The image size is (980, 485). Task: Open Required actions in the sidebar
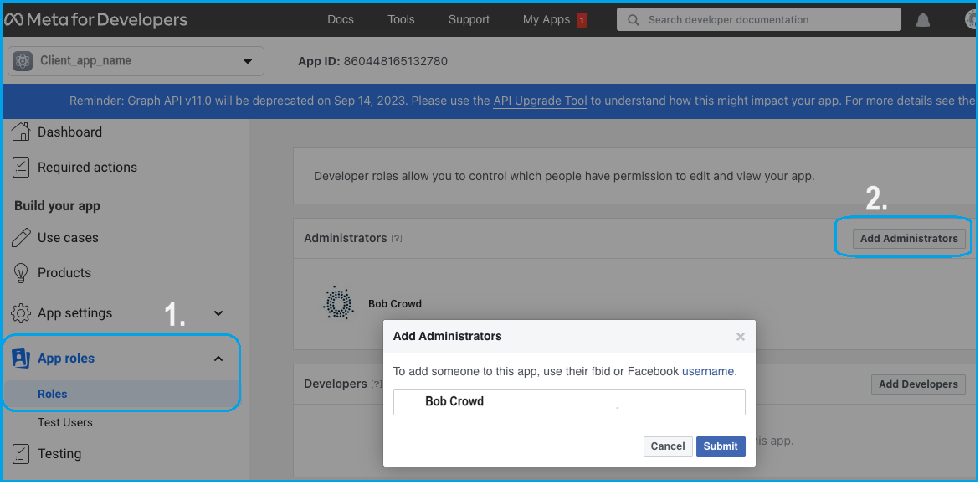click(x=88, y=167)
